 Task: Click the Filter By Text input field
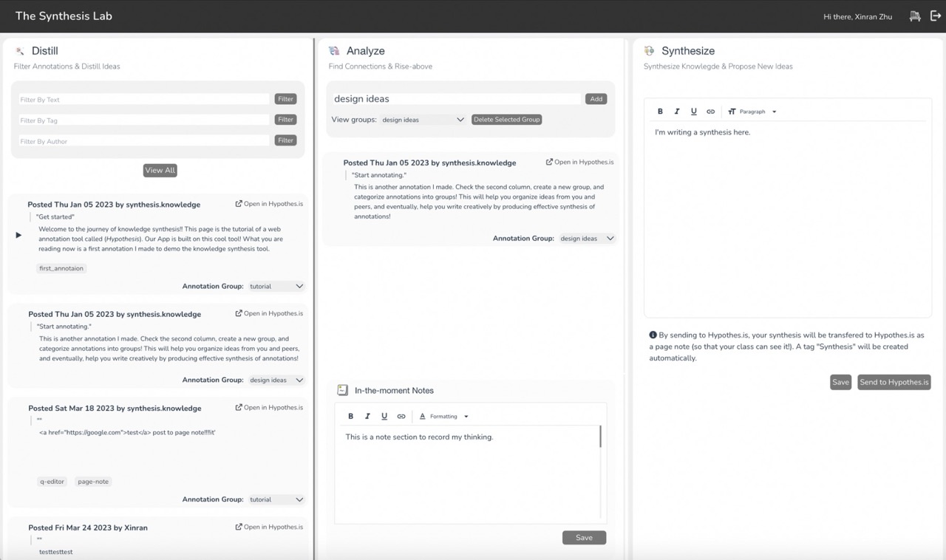(x=143, y=99)
